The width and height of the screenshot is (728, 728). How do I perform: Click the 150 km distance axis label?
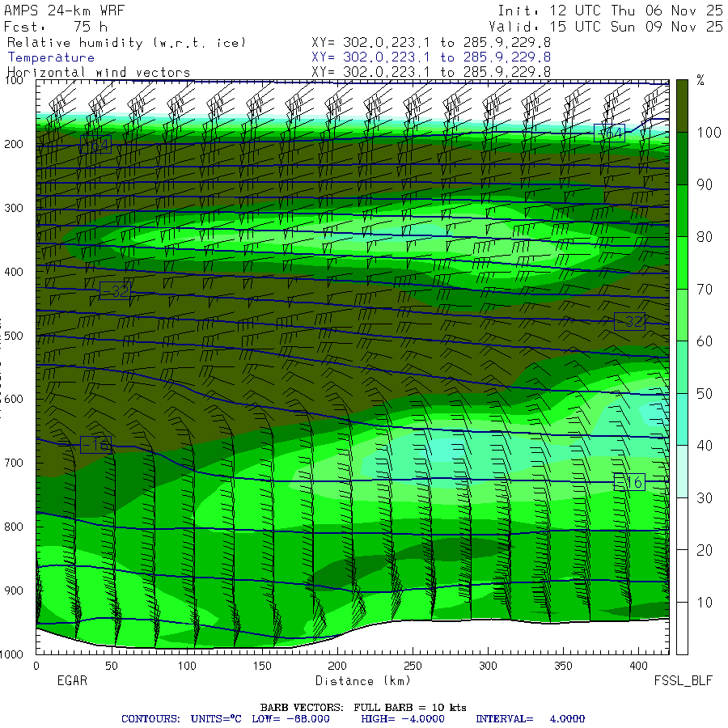tap(262, 666)
